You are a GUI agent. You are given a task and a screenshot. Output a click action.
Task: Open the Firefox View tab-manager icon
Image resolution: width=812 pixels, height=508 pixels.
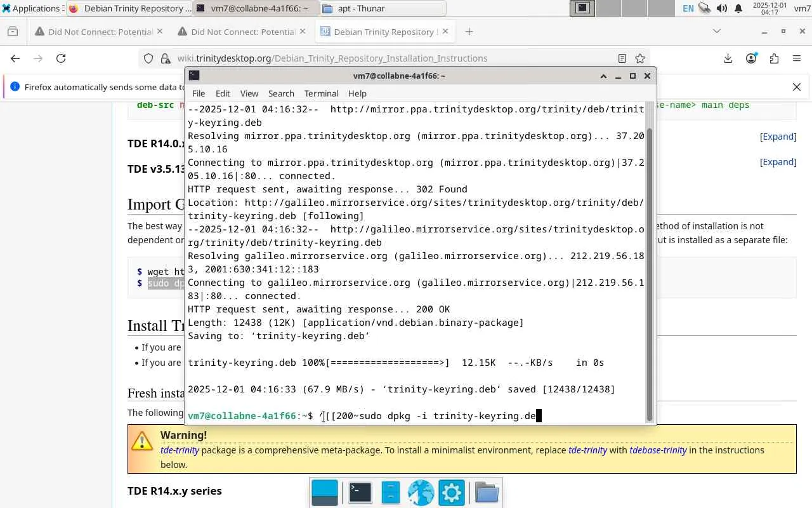(x=13, y=32)
